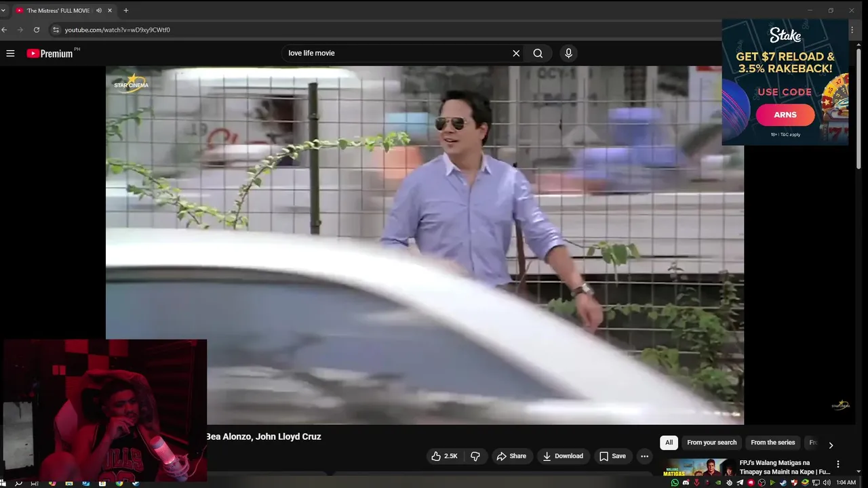This screenshot has width=868, height=488.
Task: Go to YouTube Premium home logo
Action: pyautogui.click(x=50, y=53)
